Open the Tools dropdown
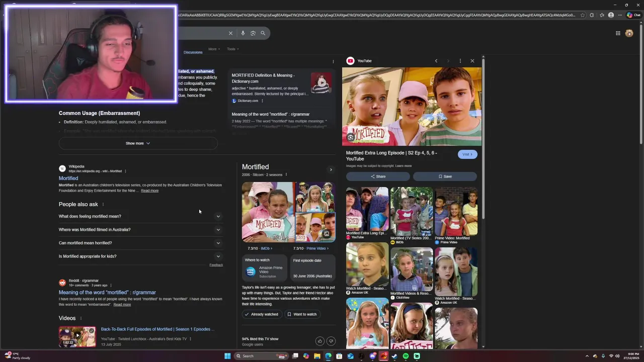 pyautogui.click(x=232, y=49)
